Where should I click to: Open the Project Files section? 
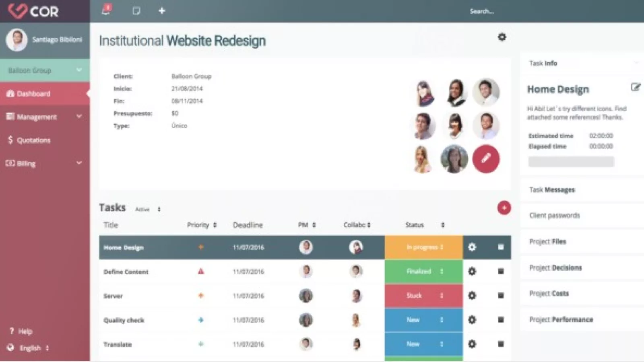pyautogui.click(x=547, y=241)
